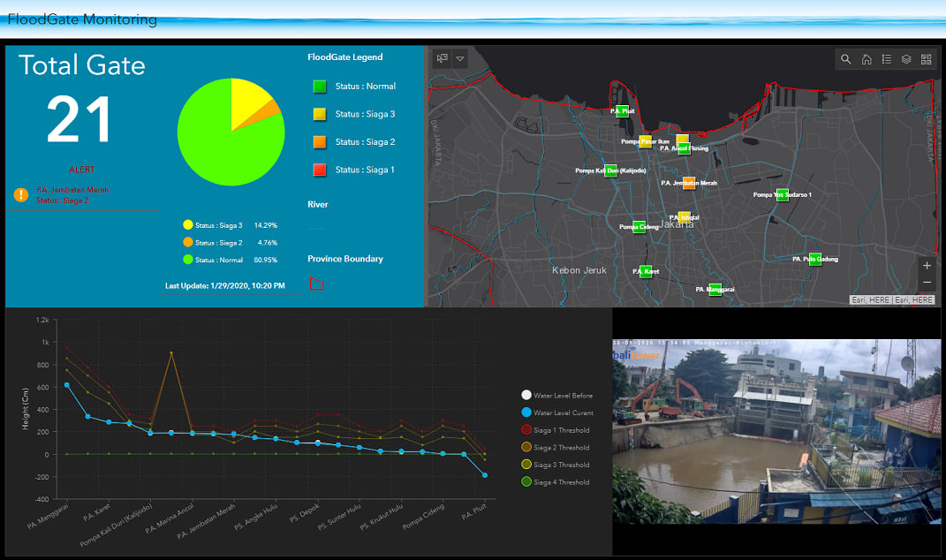Screen dimensions: 946x560
Task: Open the map search tool
Action: point(846,59)
